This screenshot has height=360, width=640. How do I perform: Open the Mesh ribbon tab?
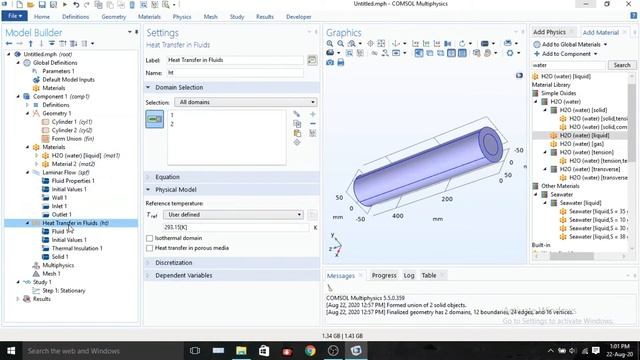(211, 17)
